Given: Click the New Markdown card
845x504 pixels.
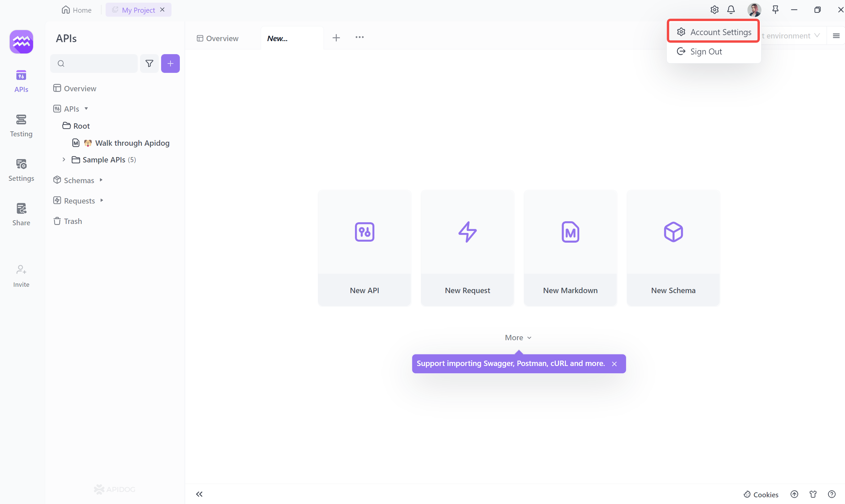Looking at the screenshot, I should (x=570, y=248).
